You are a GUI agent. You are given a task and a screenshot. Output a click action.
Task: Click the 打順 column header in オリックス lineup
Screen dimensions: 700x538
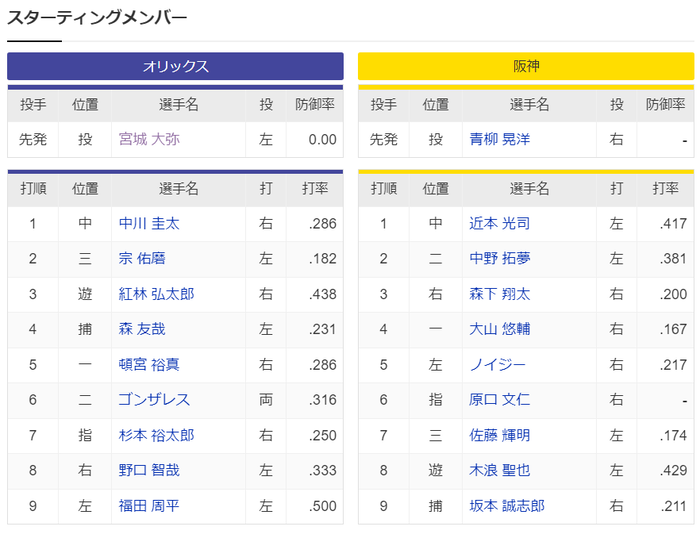(x=33, y=188)
